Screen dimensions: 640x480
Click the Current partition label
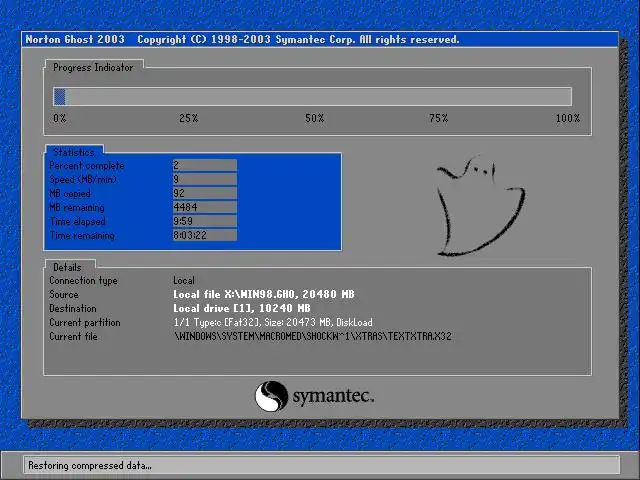[x=84, y=322]
